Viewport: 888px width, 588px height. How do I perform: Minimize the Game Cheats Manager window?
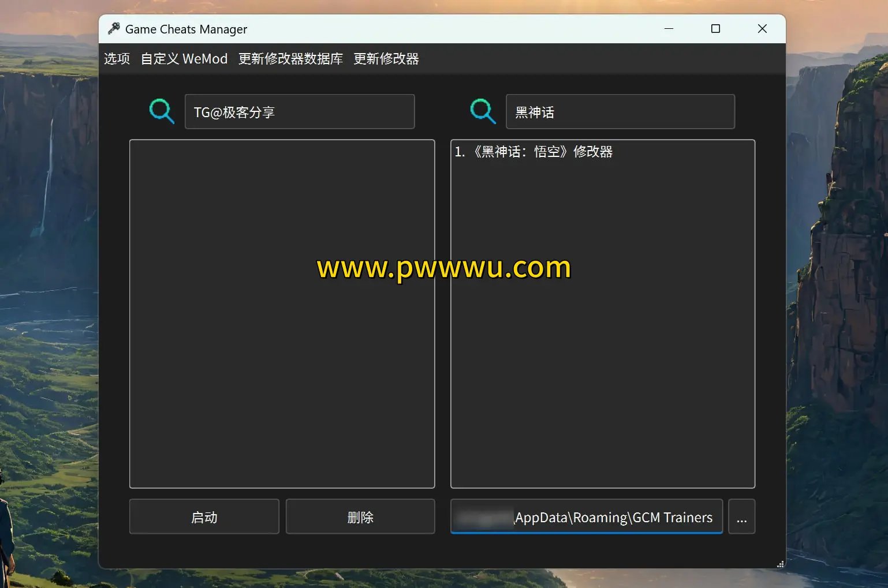[669, 29]
